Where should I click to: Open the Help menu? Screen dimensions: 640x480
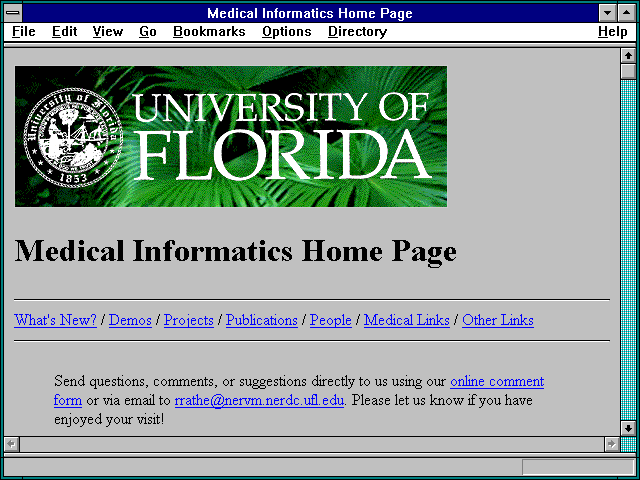613,31
